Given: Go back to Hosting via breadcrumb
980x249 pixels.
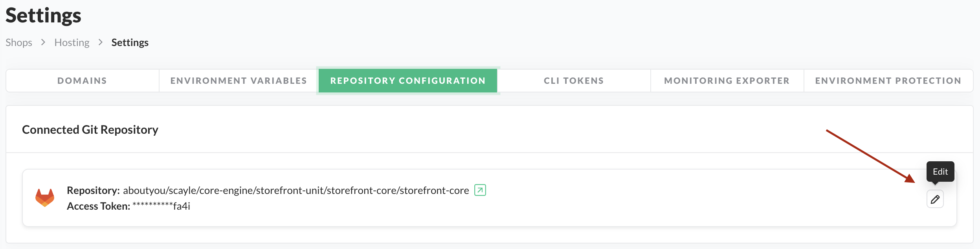Looking at the screenshot, I should click(x=72, y=42).
